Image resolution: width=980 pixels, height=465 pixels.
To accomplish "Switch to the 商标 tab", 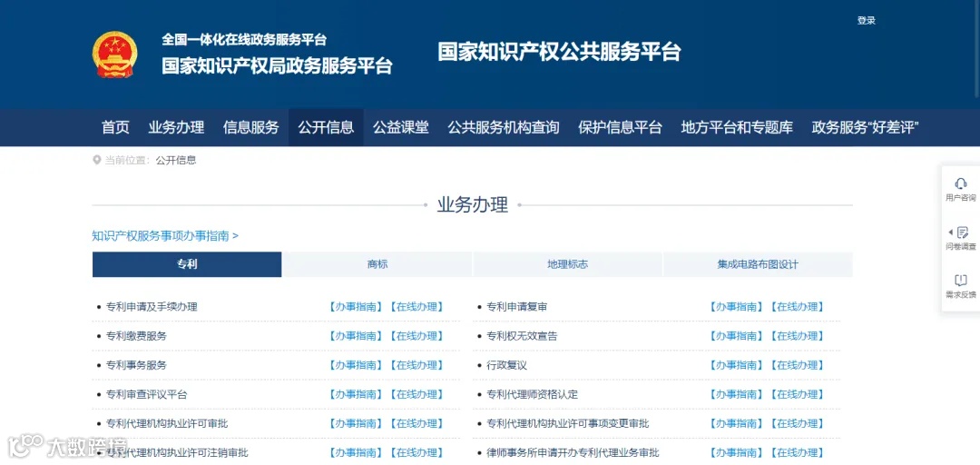I will (377, 264).
